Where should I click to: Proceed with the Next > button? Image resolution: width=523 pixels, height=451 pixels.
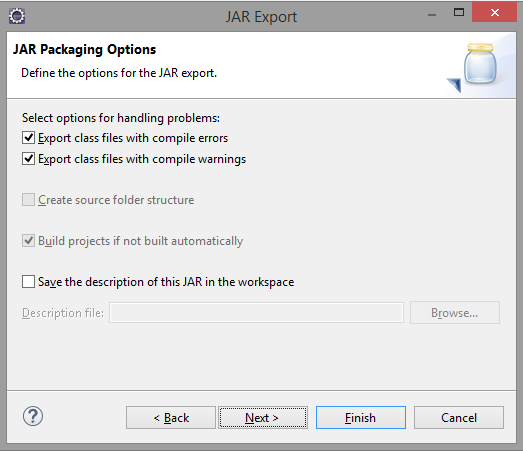pyautogui.click(x=263, y=418)
